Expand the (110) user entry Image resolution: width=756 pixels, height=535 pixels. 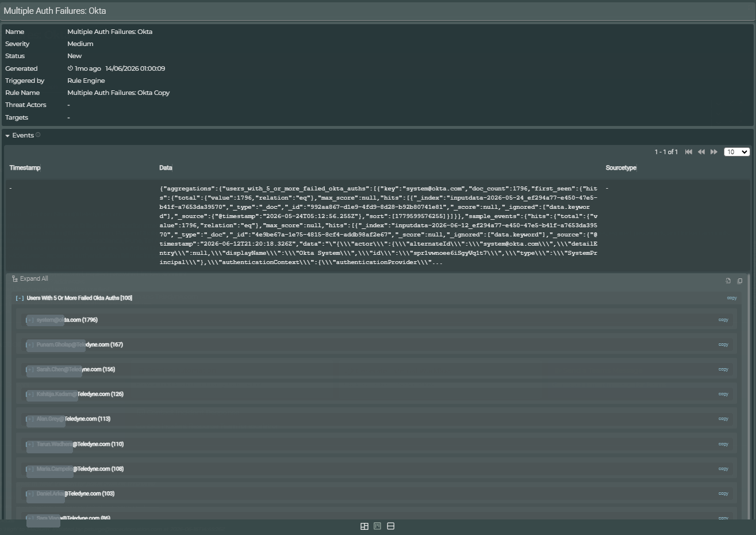pyautogui.click(x=30, y=444)
